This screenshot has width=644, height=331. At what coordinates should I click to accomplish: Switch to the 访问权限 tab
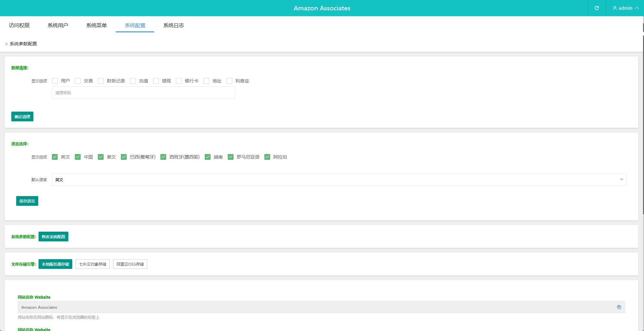pyautogui.click(x=19, y=25)
